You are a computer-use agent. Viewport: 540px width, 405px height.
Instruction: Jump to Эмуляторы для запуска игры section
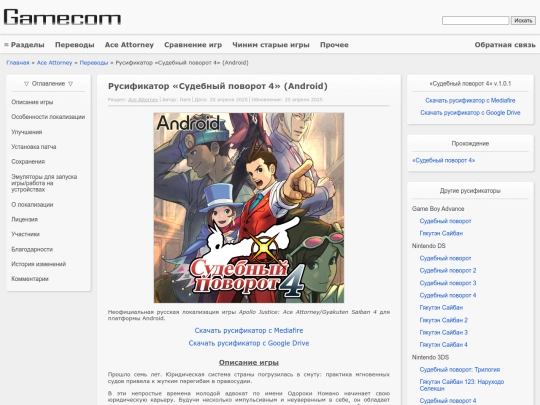[x=44, y=183]
